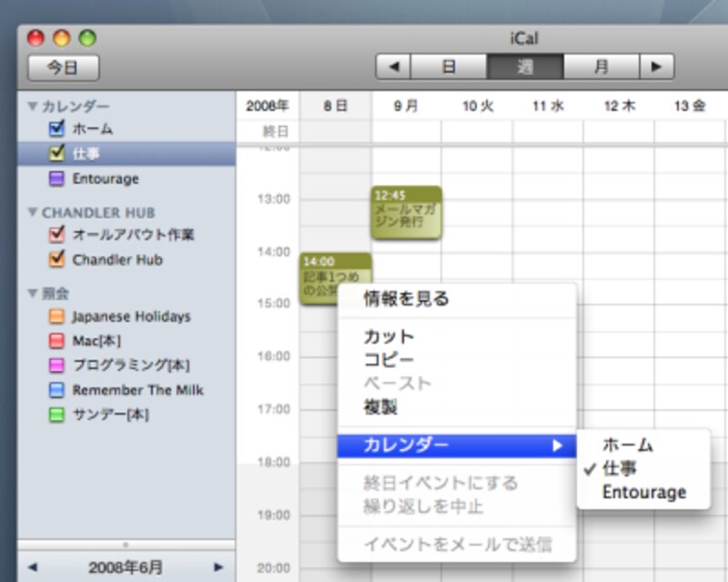This screenshot has height=582, width=728.
Task: Select Entourage in the calendar submenu
Action: click(x=643, y=492)
